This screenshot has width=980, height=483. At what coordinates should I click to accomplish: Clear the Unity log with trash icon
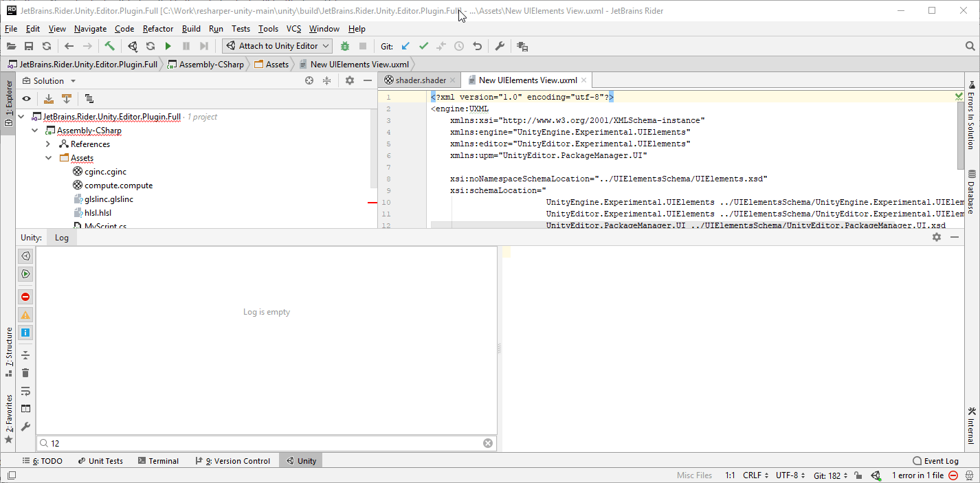pos(25,372)
